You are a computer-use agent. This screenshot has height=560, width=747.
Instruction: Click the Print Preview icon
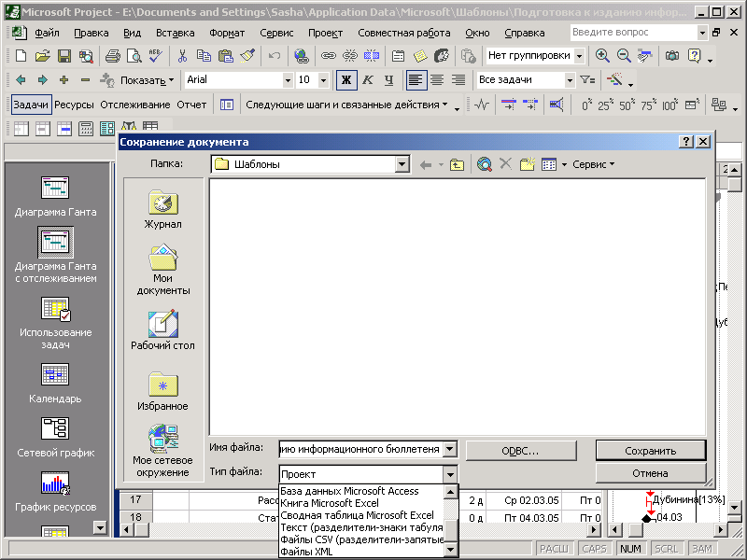[134, 56]
